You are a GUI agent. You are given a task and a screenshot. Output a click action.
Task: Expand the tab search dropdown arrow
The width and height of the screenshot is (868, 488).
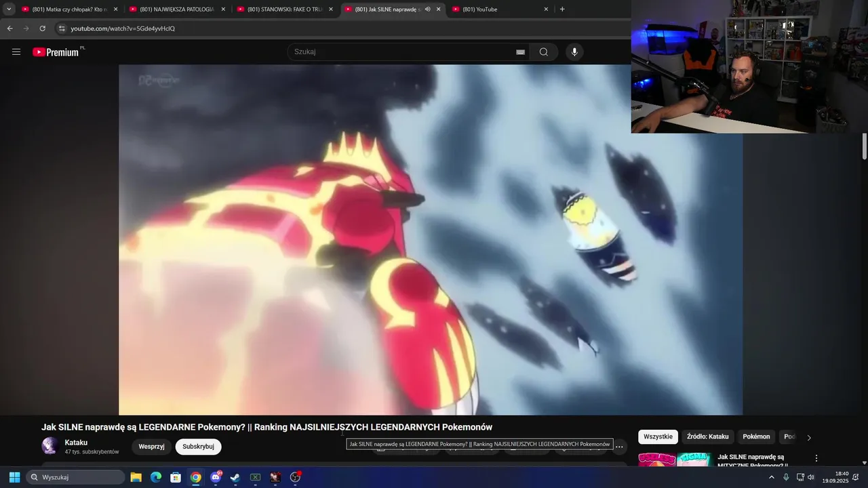point(9,9)
